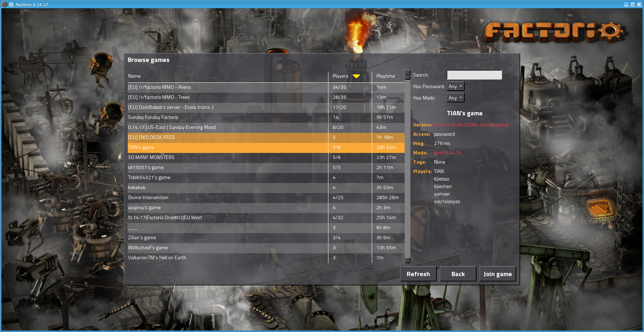Open the Has Mods dropdown
Viewport: 644px width, 332px height.
pyautogui.click(x=456, y=98)
